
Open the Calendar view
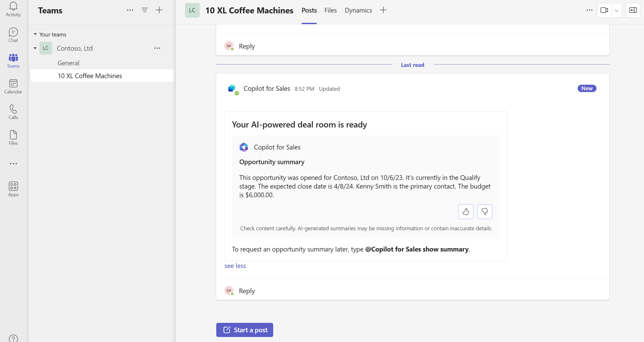coord(13,87)
